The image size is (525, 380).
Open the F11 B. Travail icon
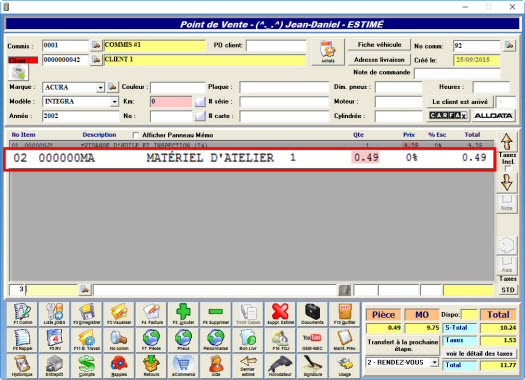click(x=87, y=340)
